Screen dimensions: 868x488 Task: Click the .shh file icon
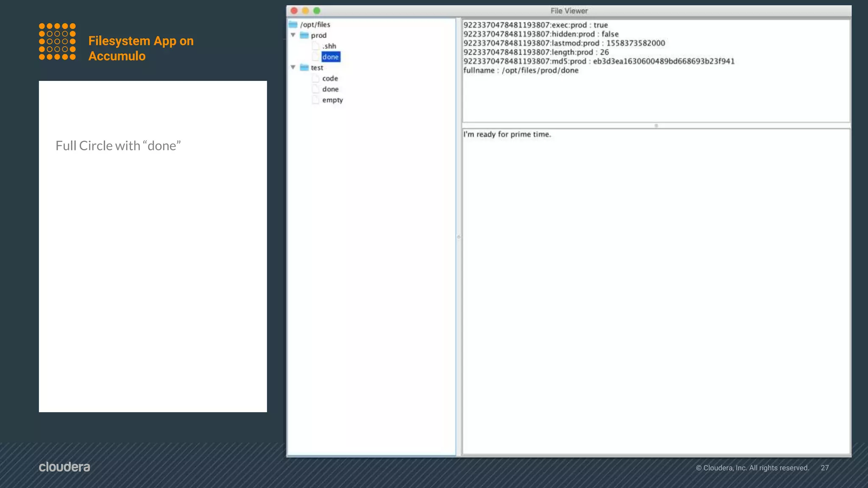pyautogui.click(x=315, y=46)
